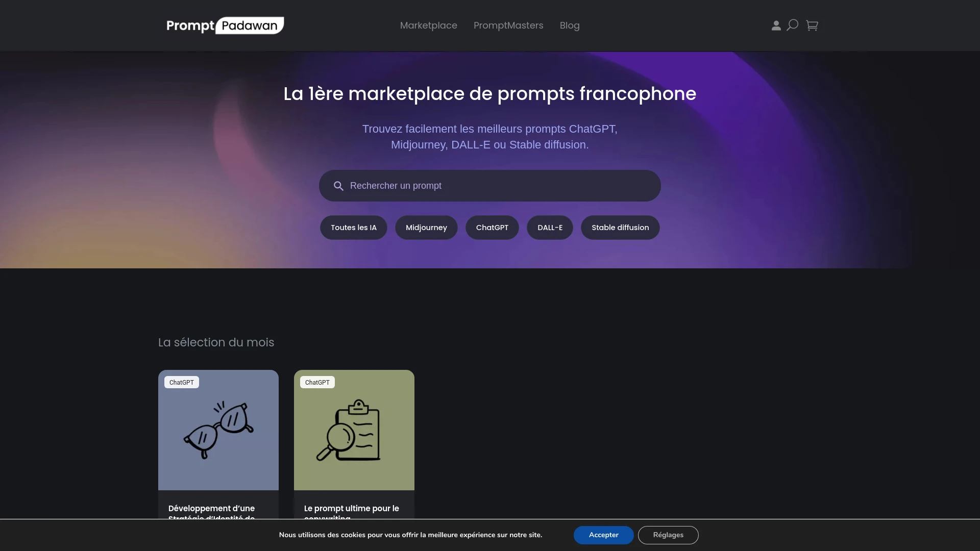Click the PromptPadawan logo

225,25
